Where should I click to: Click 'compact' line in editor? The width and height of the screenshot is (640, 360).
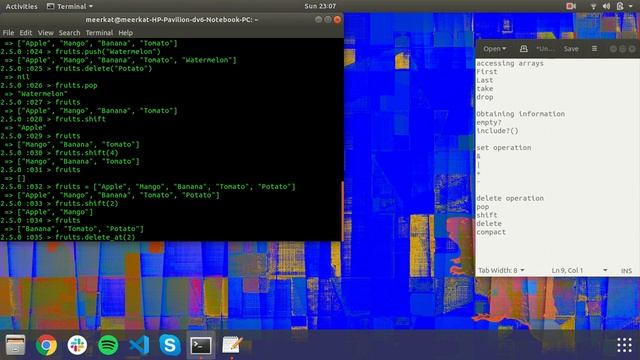(491, 232)
